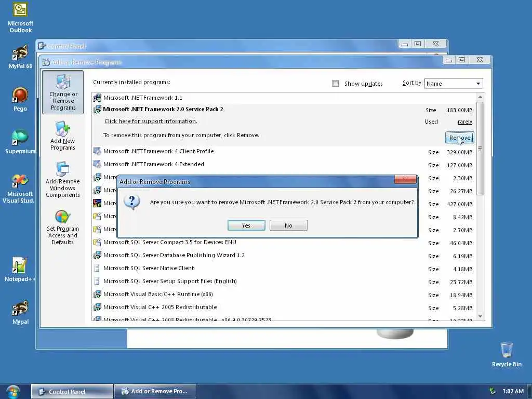The height and width of the screenshot is (399, 532).
Task: Minimize the Add or Remove Programs window
Action: pyautogui.click(x=448, y=60)
